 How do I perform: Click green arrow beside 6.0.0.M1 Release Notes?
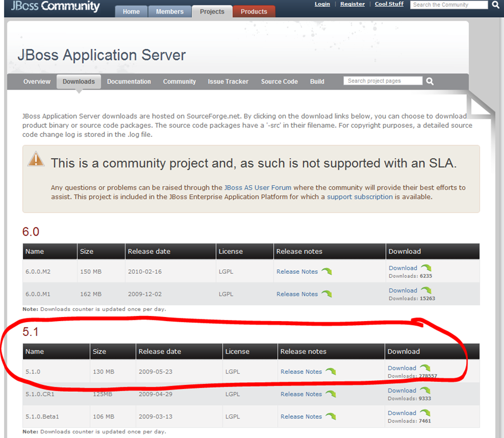pos(327,294)
